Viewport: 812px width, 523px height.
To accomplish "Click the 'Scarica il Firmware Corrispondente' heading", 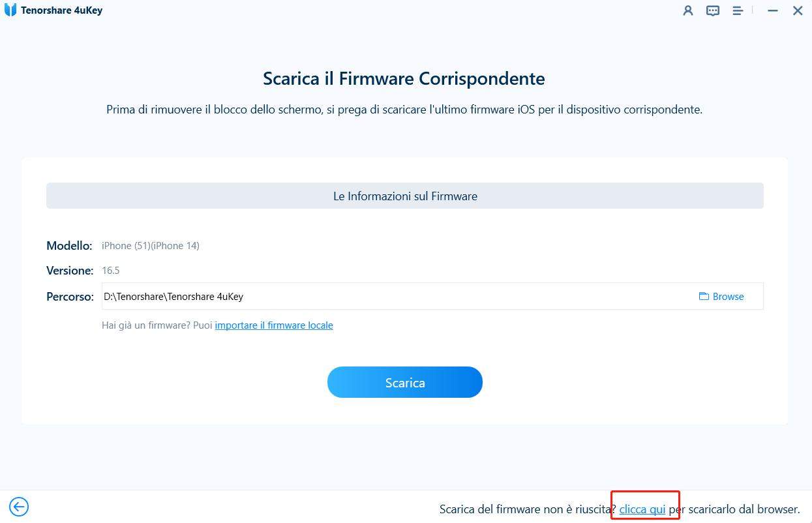I will coord(404,78).
